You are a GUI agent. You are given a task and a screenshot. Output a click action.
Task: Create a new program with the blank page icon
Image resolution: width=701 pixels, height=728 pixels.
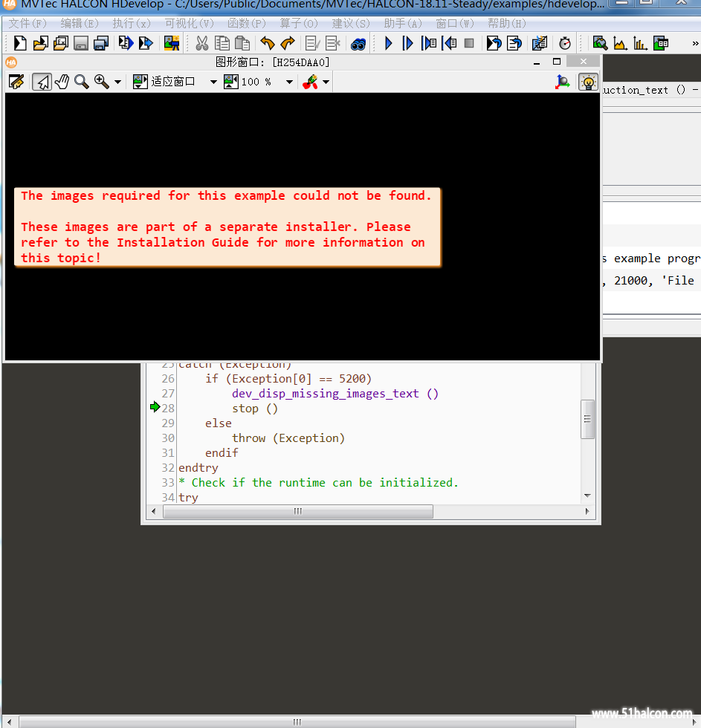pyautogui.click(x=20, y=43)
